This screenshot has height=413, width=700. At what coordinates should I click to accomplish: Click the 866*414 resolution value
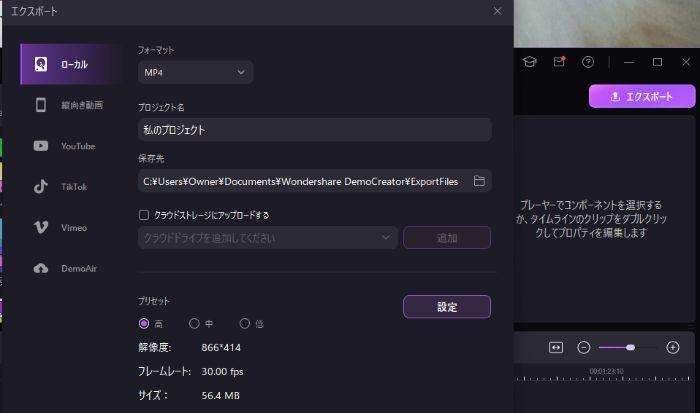pos(221,347)
